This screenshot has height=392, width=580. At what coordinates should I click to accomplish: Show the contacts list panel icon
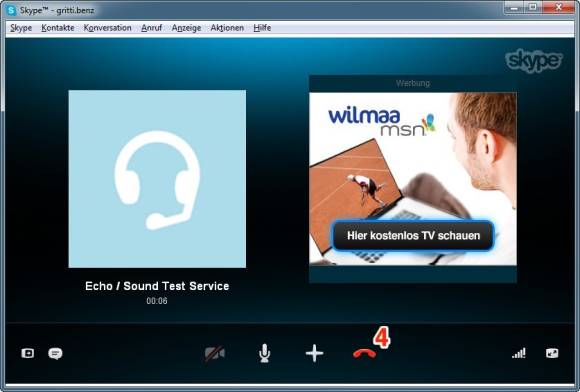point(28,353)
